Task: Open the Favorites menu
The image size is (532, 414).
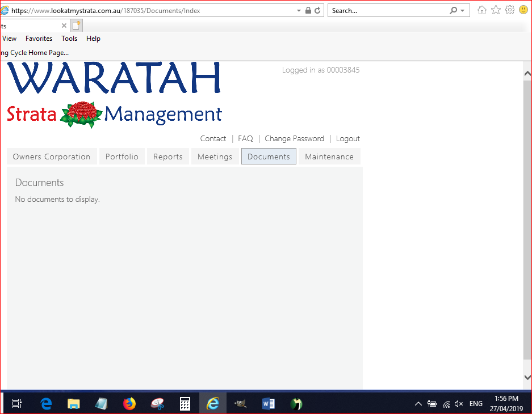Action: tap(39, 39)
